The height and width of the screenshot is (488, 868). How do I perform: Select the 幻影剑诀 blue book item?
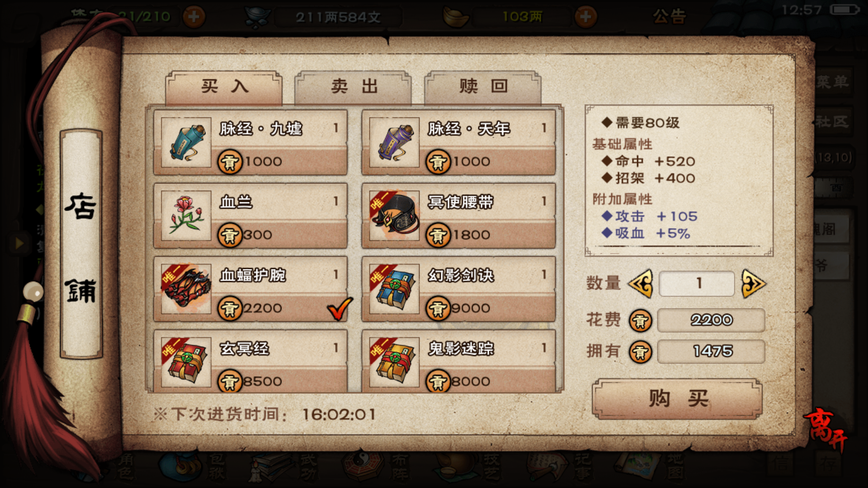point(458,289)
